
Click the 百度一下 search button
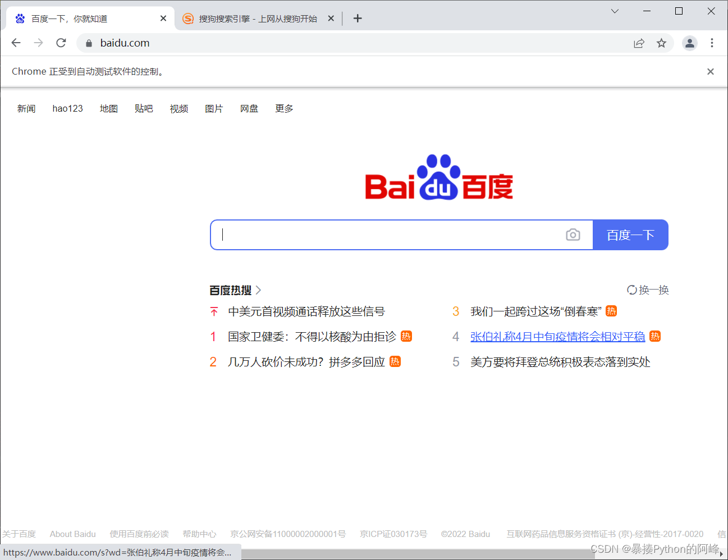point(630,235)
